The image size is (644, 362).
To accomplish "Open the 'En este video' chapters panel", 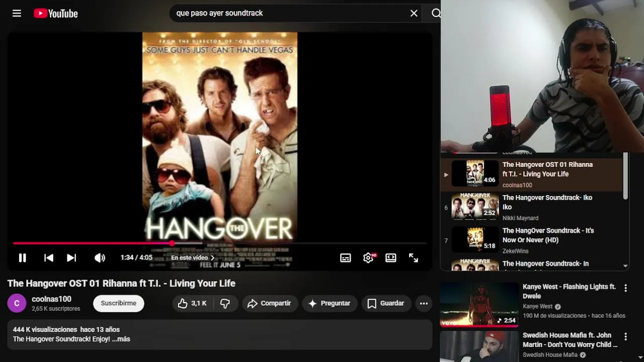I will click(x=193, y=258).
